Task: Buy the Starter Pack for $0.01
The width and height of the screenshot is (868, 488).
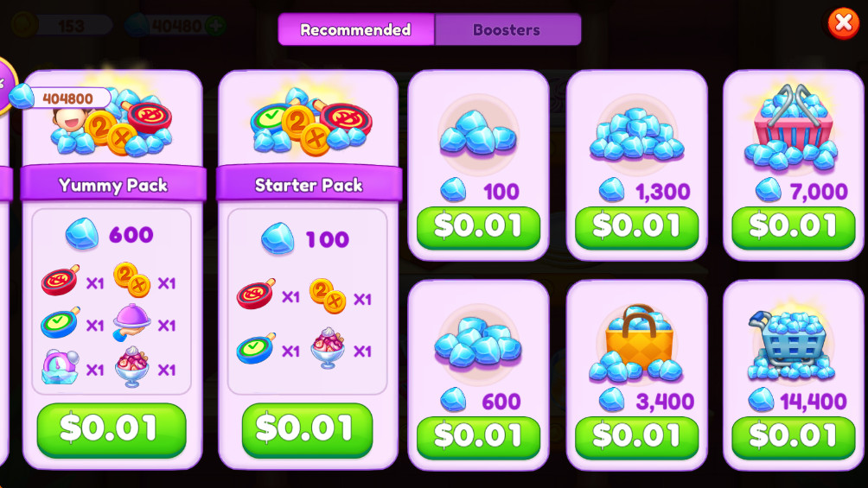Action: (307, 430)
